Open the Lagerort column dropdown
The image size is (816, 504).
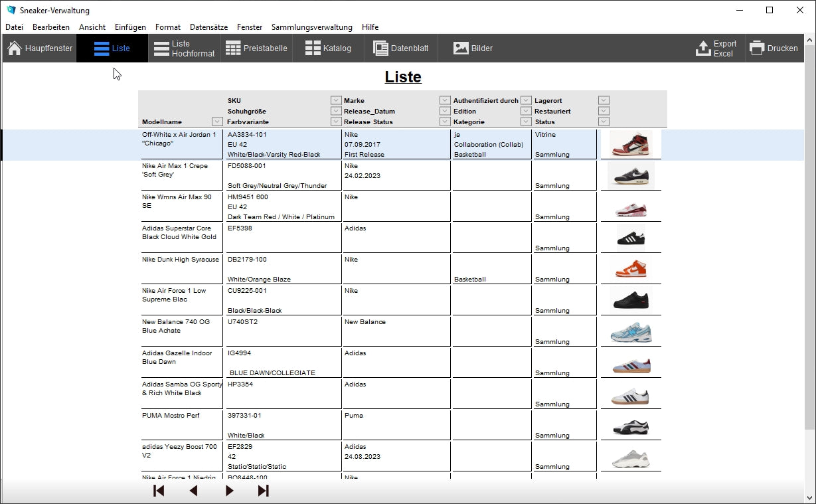(x=604, y=100)
